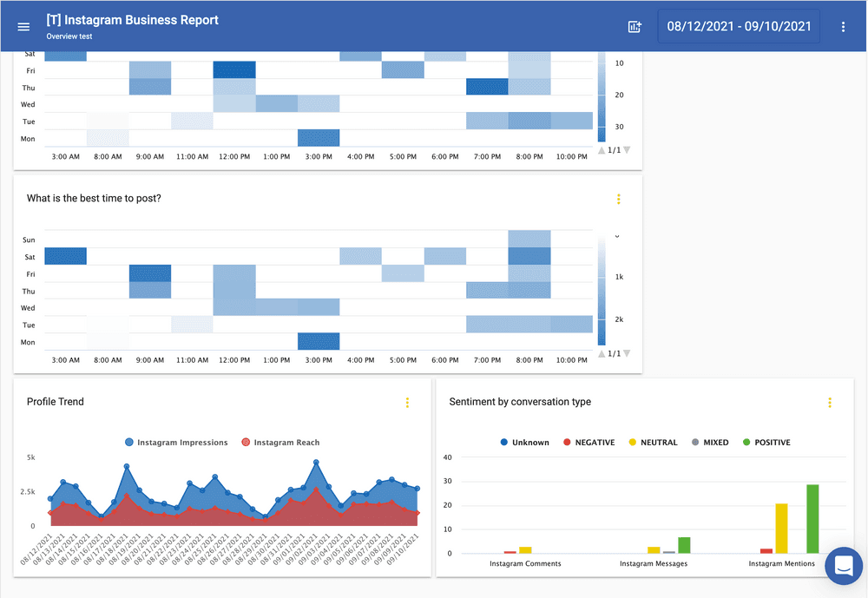Open the chat support bubble
This screenshot has height=598, width=868.
(843, 567)
